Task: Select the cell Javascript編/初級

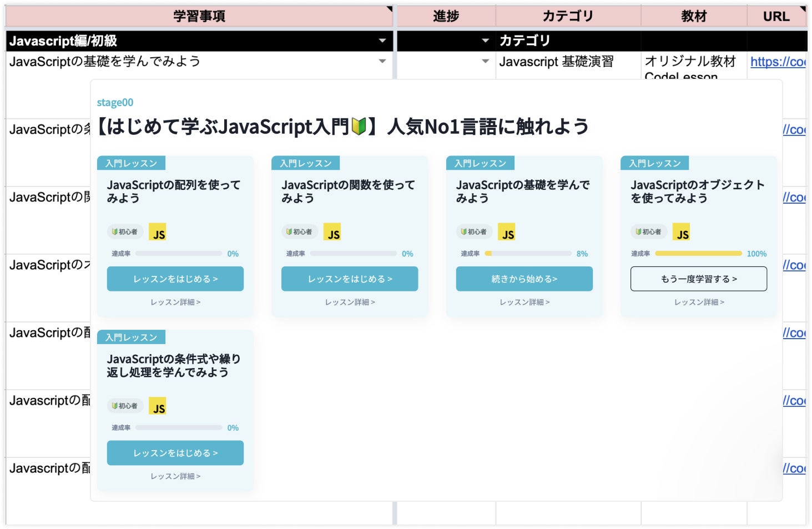Action: [199, 41]
